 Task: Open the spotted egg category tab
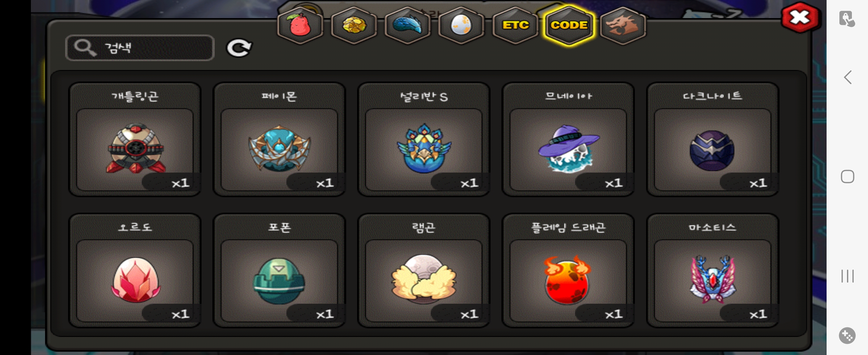461,25
